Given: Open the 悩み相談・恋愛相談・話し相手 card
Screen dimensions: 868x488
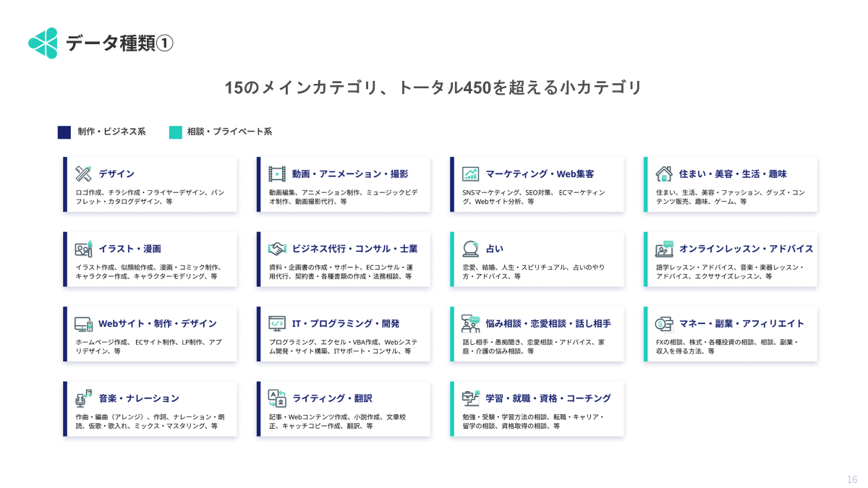Looking at the screenshot, I should coord(536,333).
